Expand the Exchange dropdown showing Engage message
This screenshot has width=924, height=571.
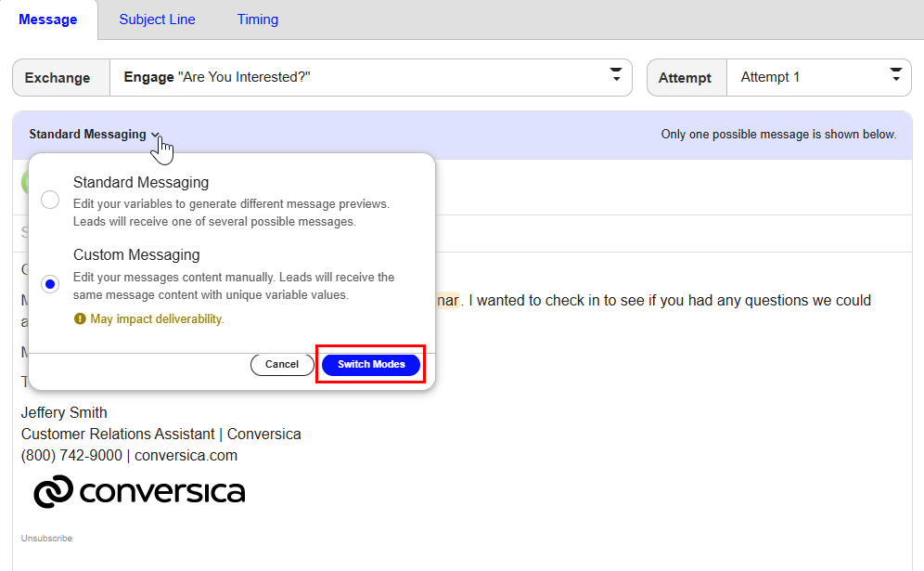(x=615, y=77)
